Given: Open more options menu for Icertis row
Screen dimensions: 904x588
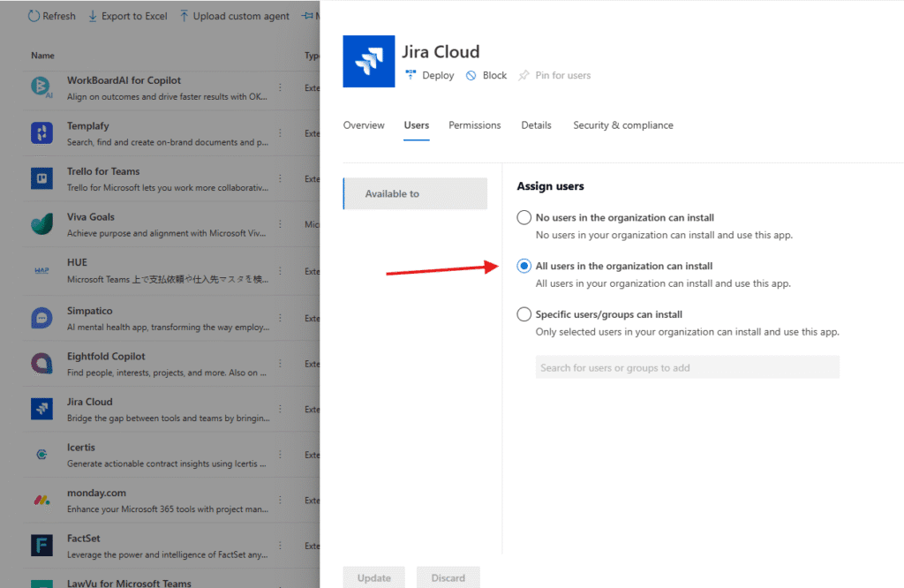Looking at the screenshot, I should point(281,455).
